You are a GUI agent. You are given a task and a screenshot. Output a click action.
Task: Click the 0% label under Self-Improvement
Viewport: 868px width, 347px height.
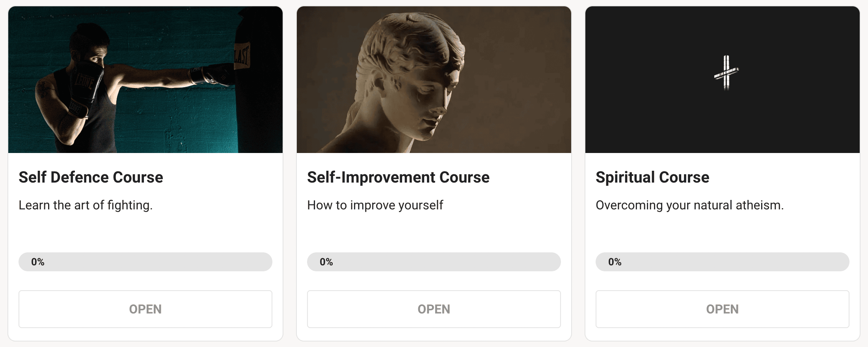coord(326,262)
